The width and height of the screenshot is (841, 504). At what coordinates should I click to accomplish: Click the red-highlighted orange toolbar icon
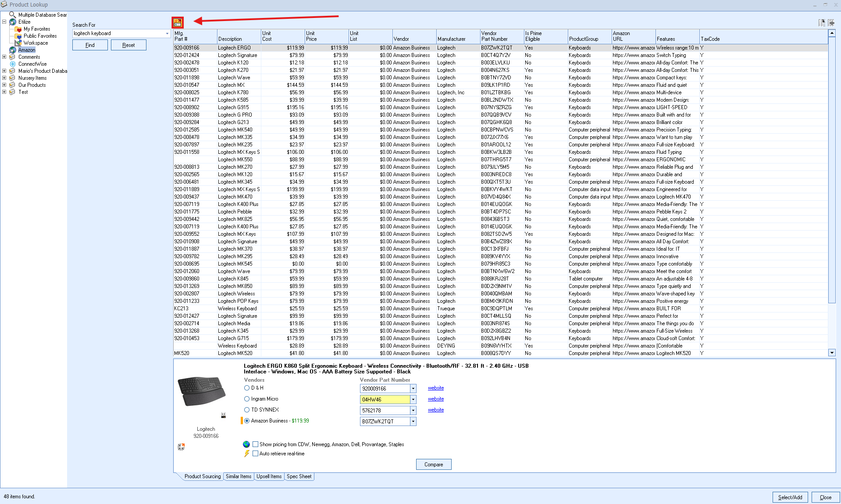[178, 22]
